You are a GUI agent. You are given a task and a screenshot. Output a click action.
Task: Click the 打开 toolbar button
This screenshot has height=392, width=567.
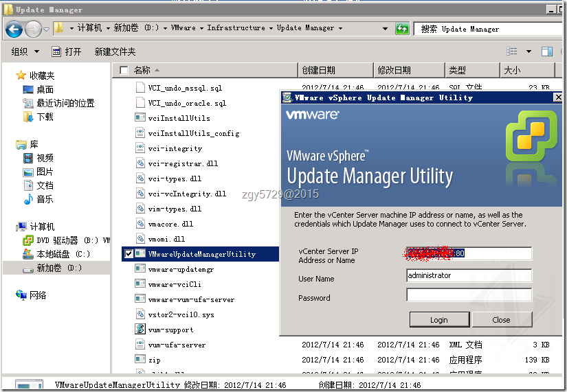(67, 51)
